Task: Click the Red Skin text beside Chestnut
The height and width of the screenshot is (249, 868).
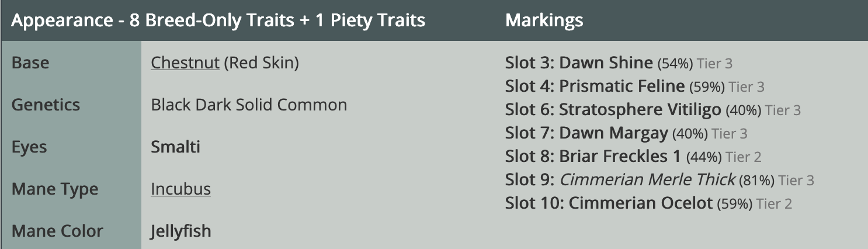Action: 261,63
